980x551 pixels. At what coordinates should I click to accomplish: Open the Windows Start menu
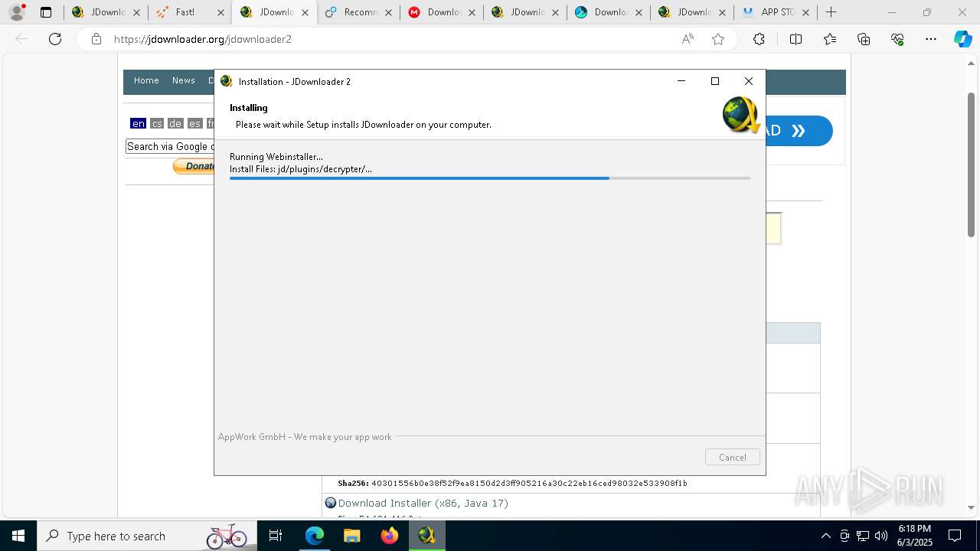pyautogui.click(x=18, y=536)
